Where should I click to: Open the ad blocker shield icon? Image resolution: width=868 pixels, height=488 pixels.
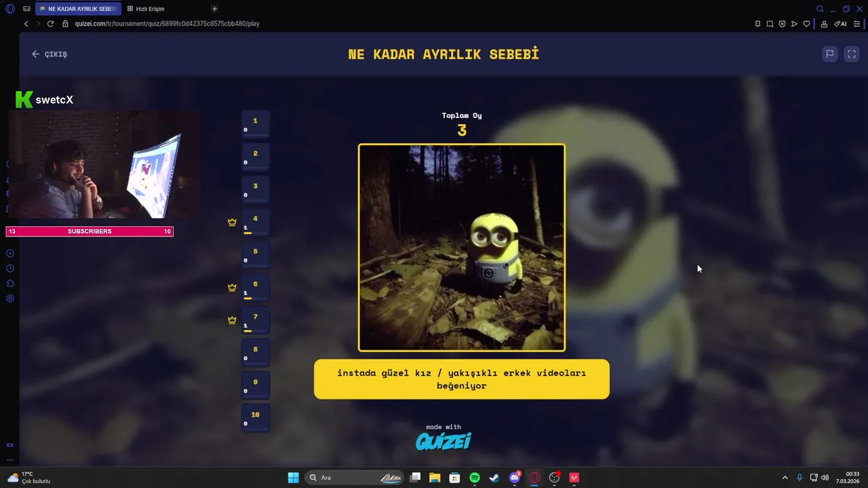pos(782,24)
